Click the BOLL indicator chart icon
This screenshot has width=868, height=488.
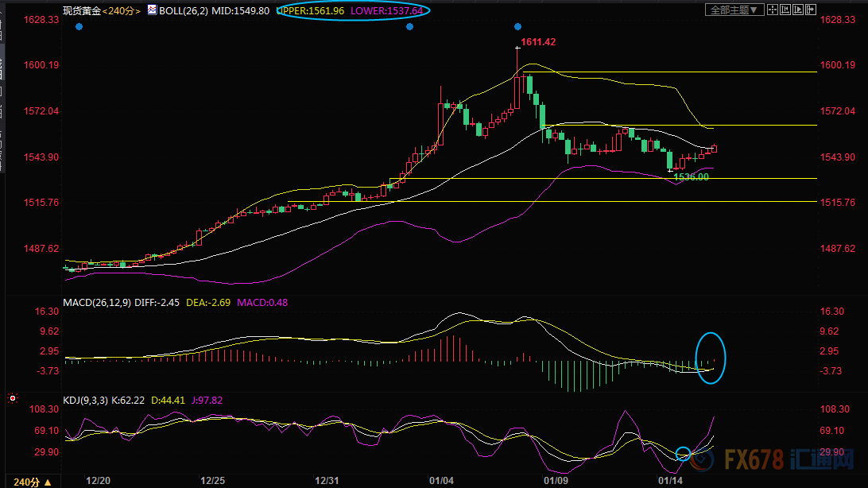tap(152, 10)
